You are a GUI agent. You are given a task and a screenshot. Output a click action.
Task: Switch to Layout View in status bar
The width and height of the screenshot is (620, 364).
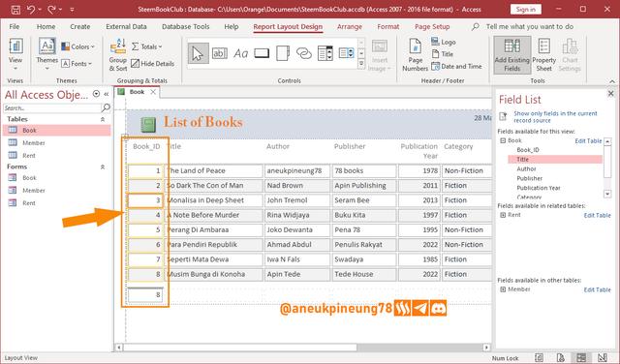[x=581, y=357]
